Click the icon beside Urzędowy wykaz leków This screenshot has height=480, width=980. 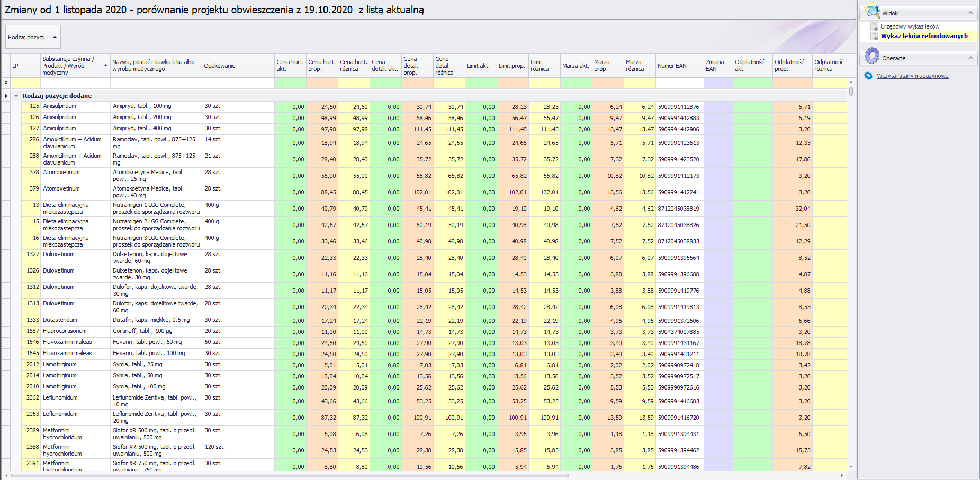[x=875, y=26]
